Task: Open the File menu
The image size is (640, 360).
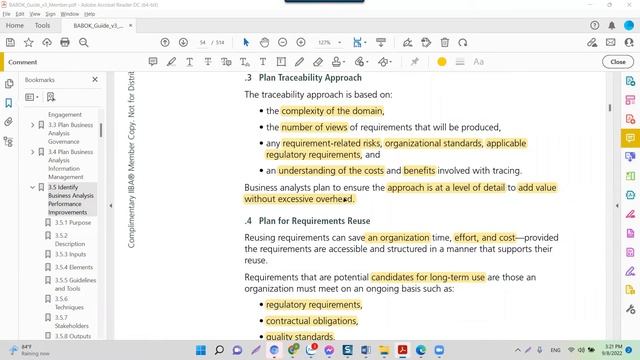Action: [7, 14]
